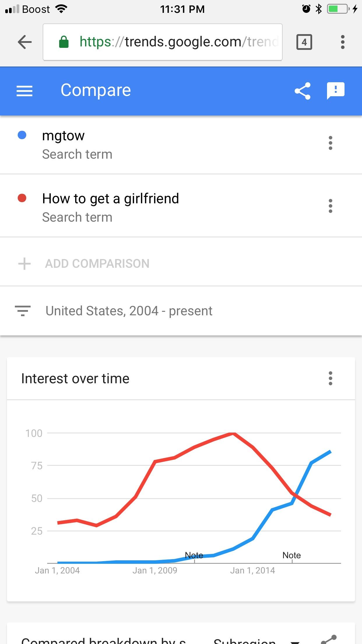Edit the United States, 2004 - present filter
The width and height of the screenshot is (362, 644).
tap(129, 311)
